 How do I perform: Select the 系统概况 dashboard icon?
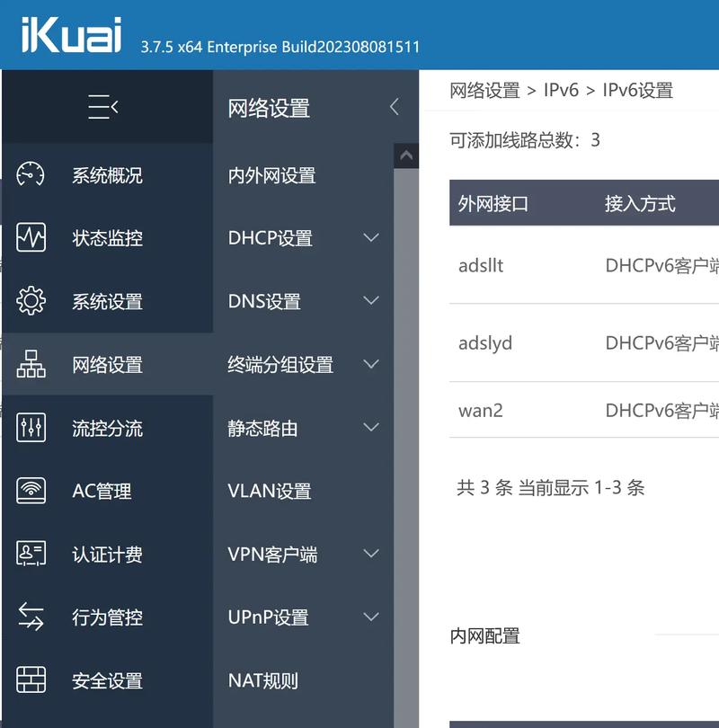[x=31, y=174]
